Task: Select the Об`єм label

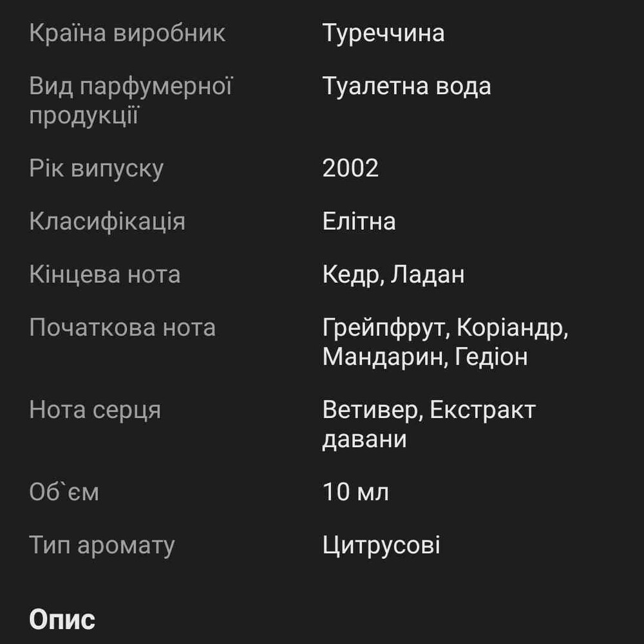Action: tap(64, 491)
